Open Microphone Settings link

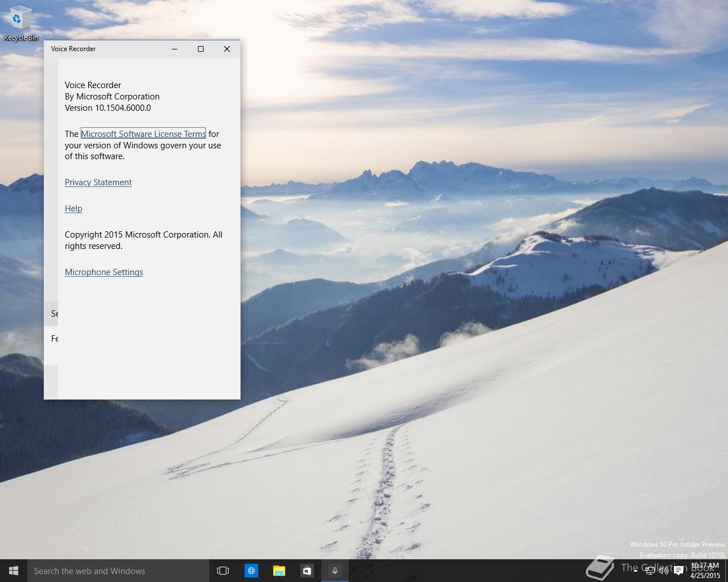[x=104, y=272]
